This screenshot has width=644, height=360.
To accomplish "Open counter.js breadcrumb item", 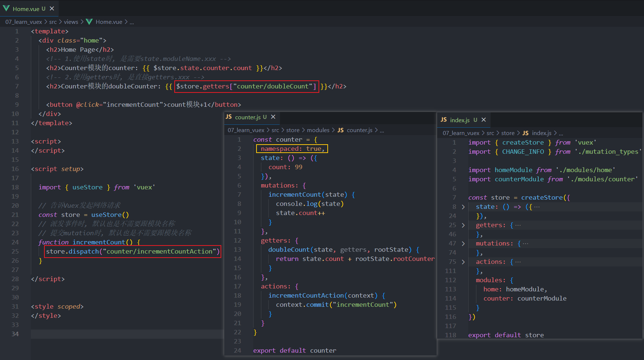I will [x=360, y=130].
